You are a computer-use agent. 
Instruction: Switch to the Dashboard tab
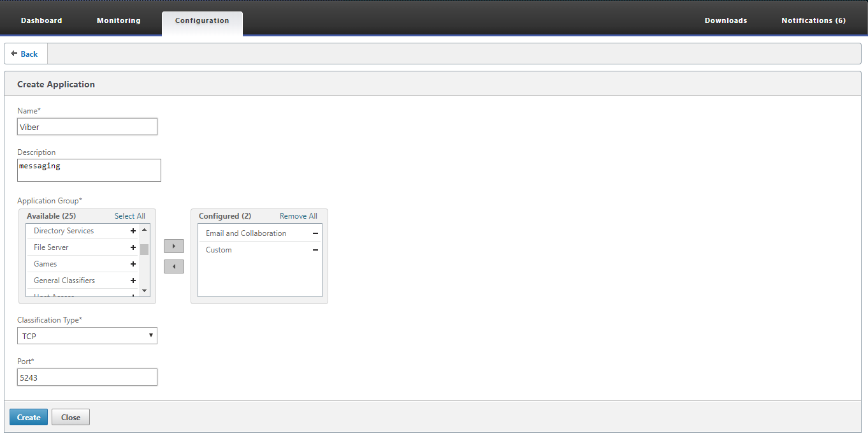tap(41, 20)
